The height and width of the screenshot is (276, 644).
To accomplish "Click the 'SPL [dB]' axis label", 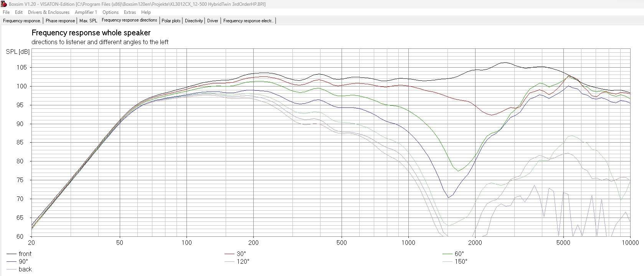I will click(x=18, y=52).
